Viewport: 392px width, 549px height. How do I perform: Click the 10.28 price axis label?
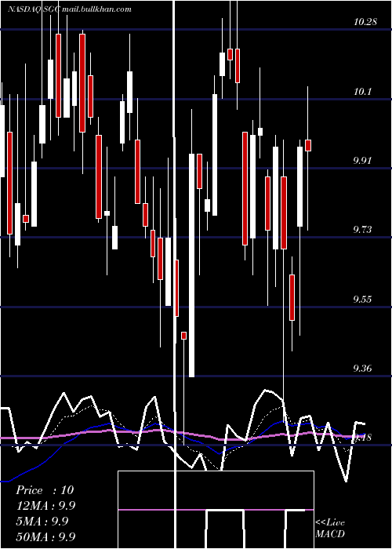click(365, 23)
